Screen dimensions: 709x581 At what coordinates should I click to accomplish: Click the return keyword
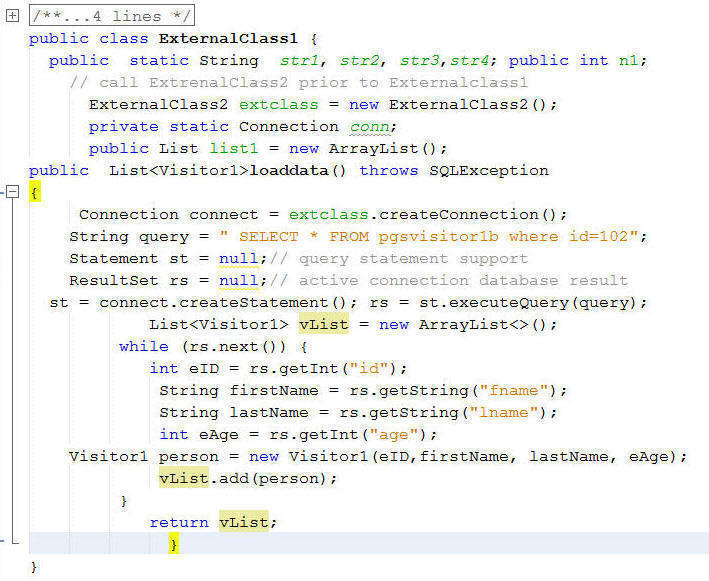pos(179,522)
